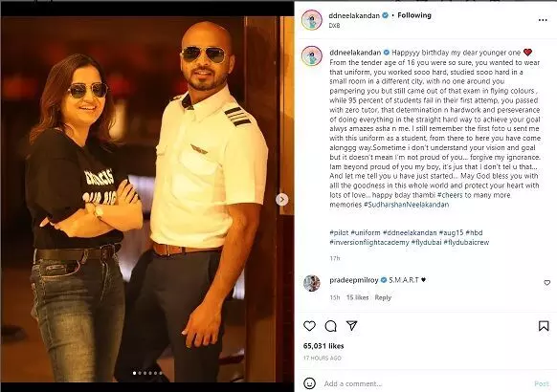Go to the next photo with the carousel arrow
The width and height of the screenshot is (557, 392).
281,200
